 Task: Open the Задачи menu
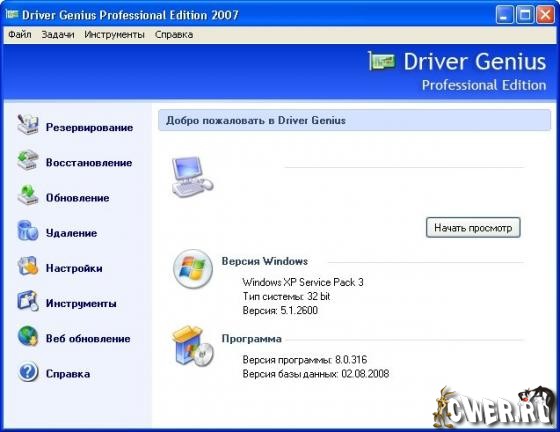(58, 35)
